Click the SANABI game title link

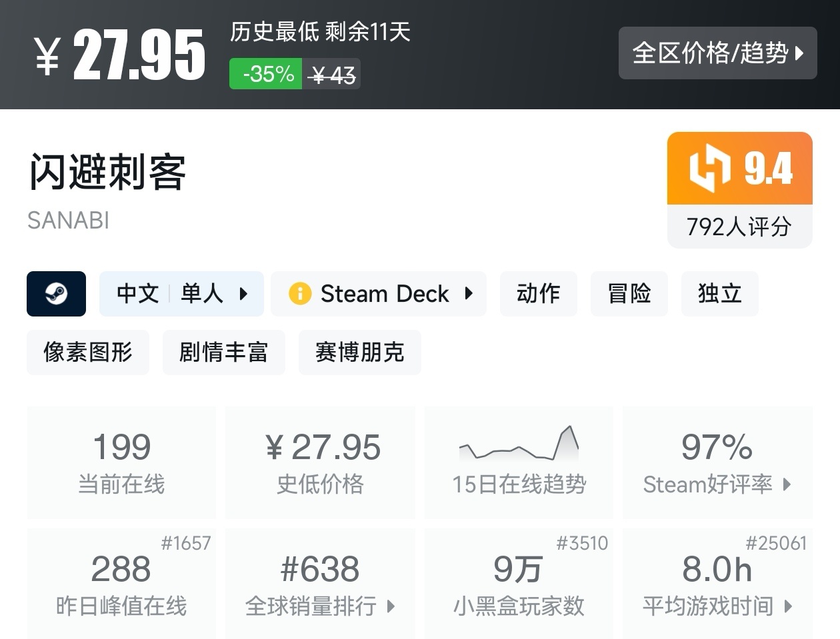68,220
